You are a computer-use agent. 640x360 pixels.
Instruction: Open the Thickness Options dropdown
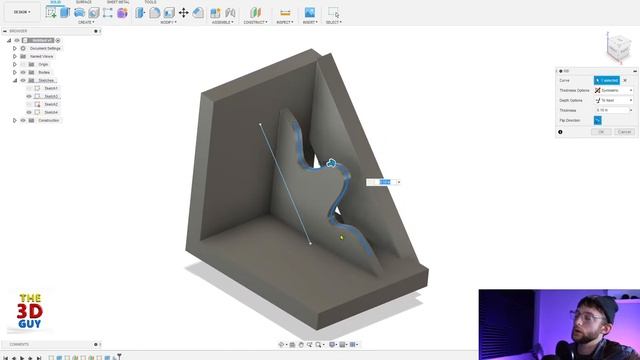[x=613, y=90]
